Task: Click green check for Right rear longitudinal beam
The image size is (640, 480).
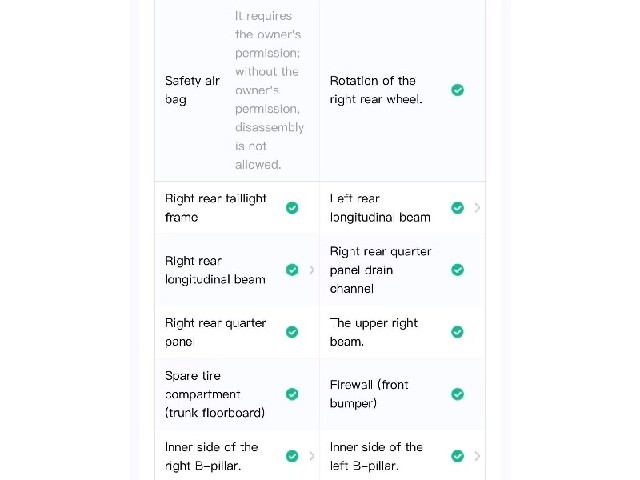Action: point(292,270)
